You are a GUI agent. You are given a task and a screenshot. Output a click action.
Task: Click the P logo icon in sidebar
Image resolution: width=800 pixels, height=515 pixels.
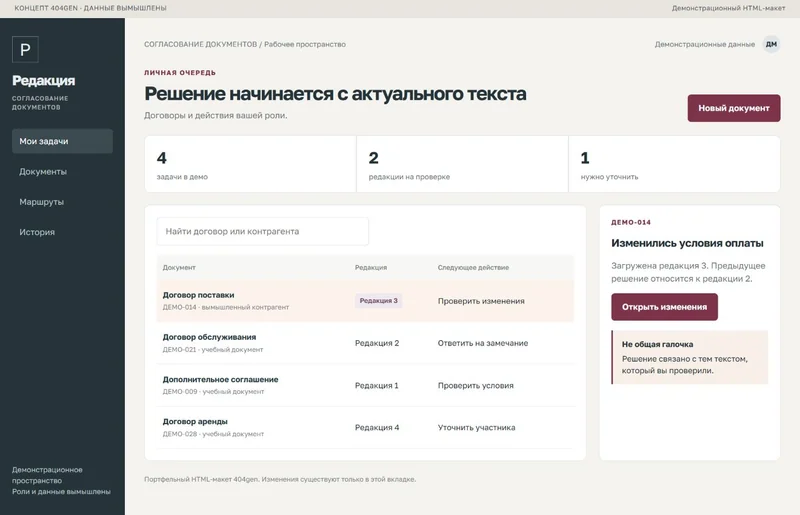[25, 50]
